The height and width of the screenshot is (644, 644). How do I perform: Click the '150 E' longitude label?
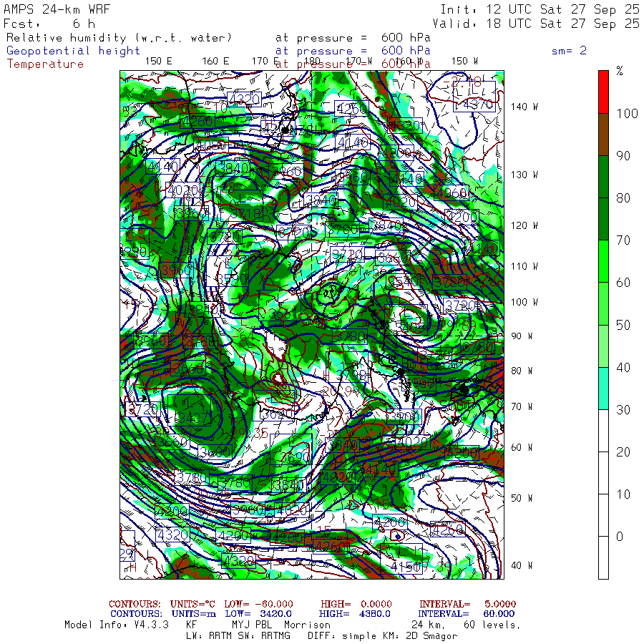pyautogui.click(x=159, y=62)
